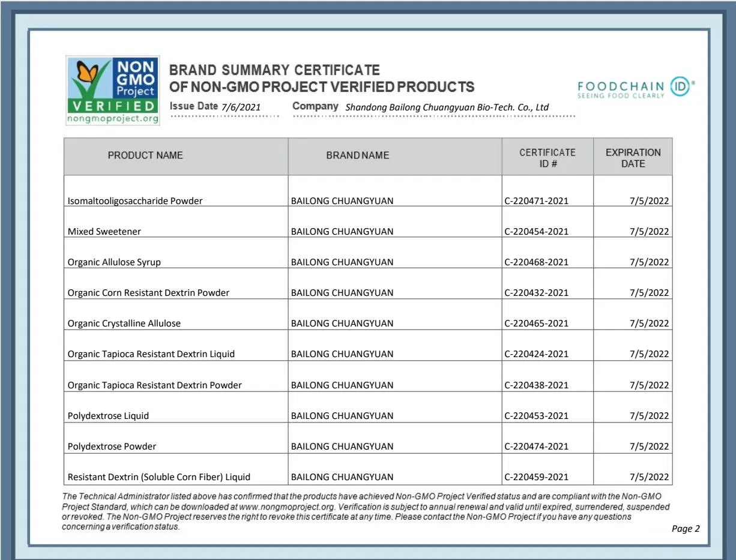
Task: Click the nongmoproject.org text under the logo
Action: coord(113,118)
